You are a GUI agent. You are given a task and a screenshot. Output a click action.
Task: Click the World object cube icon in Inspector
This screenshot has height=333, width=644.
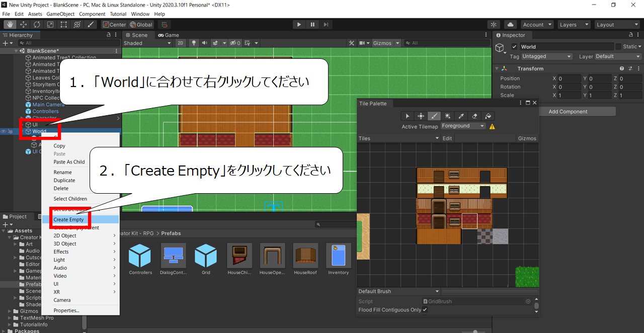tap(500, 48)
